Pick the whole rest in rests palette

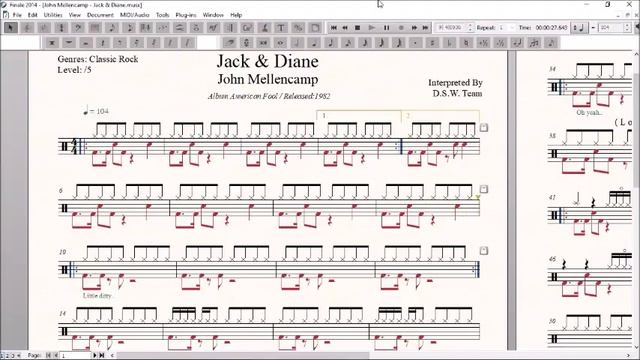(x=69, y=42)
